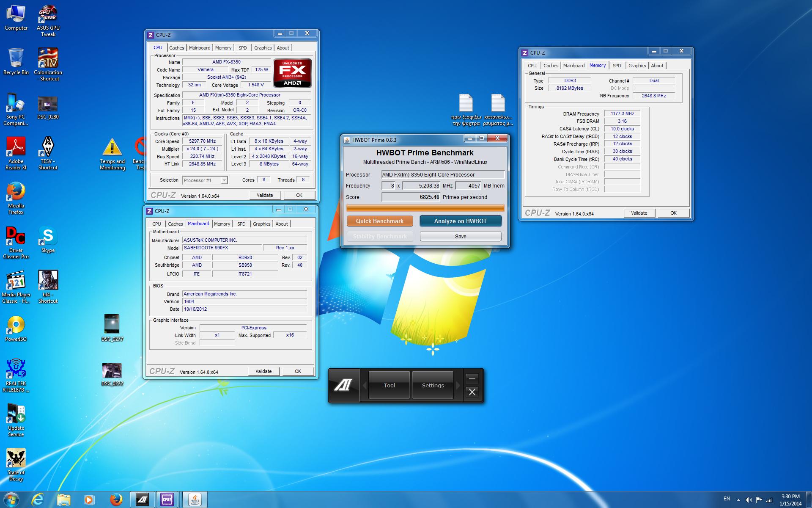Open REALTEK RTL8187B desktop icon
The height and width of the screenshot is (508, 812).
[16, 375]
